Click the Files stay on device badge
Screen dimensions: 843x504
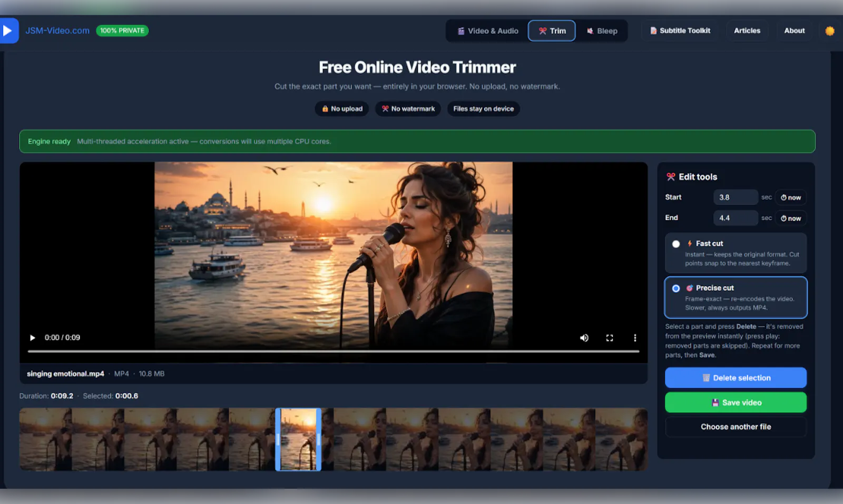[x=483, y=108]
